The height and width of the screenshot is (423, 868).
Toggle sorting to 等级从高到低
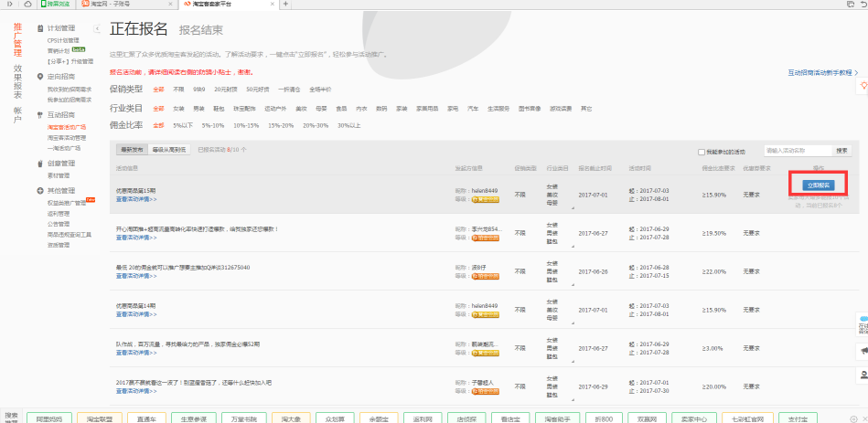169,150
